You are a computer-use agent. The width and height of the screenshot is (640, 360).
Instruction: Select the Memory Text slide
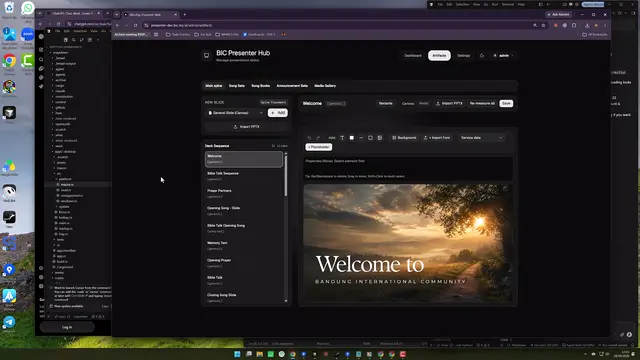point(244,246)
